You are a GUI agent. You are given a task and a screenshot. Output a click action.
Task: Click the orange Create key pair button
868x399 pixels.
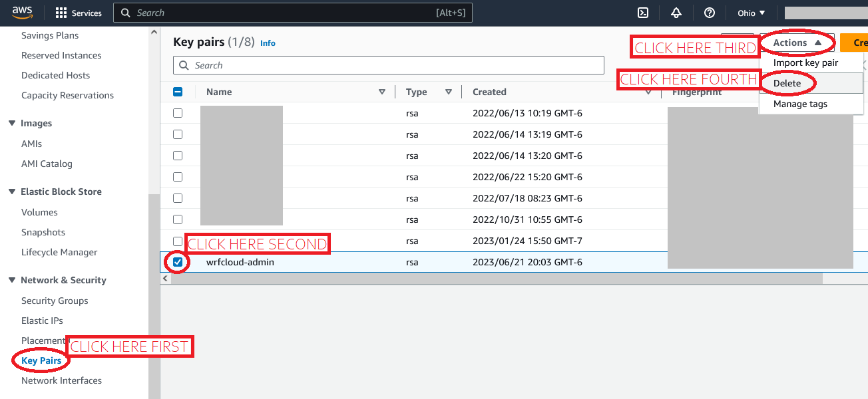tap(854, 43)
